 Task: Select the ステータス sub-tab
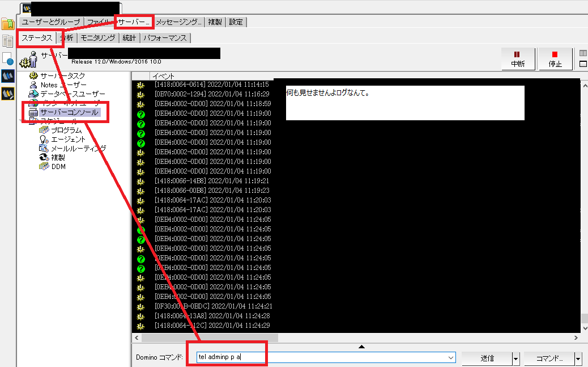(x=37, y=38)
